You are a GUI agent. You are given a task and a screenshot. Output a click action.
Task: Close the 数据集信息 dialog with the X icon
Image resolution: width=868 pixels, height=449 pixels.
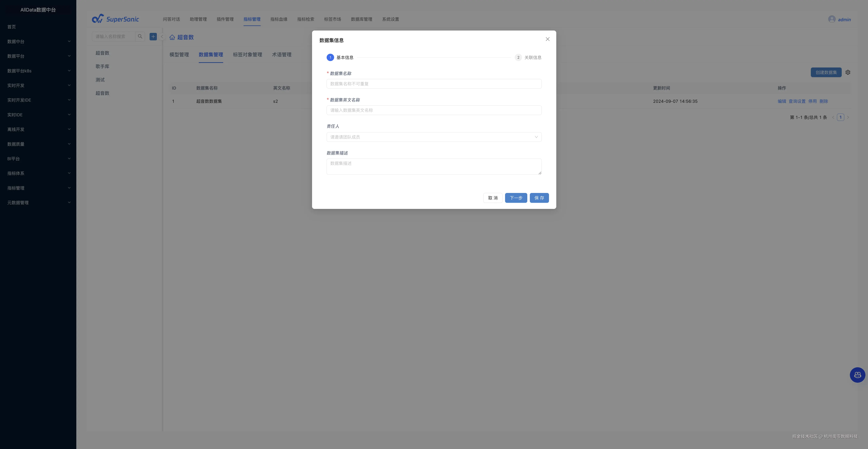pos(548,39)
